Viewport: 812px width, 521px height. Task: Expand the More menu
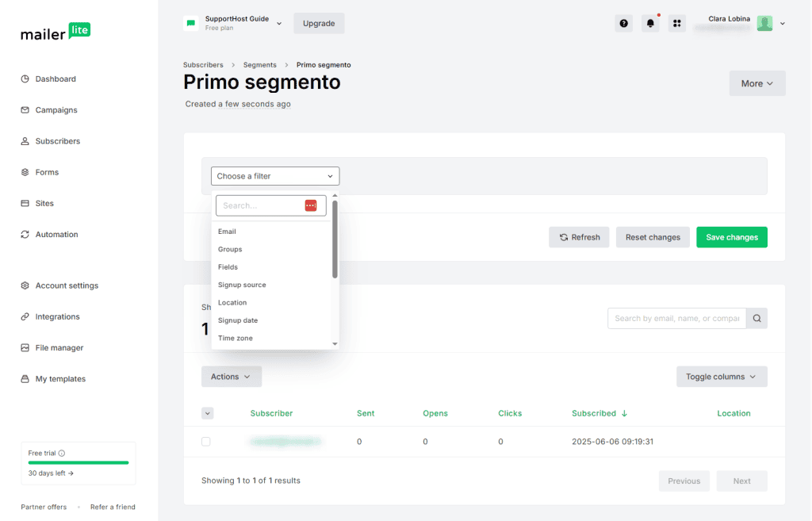click(x=757, y=83)
